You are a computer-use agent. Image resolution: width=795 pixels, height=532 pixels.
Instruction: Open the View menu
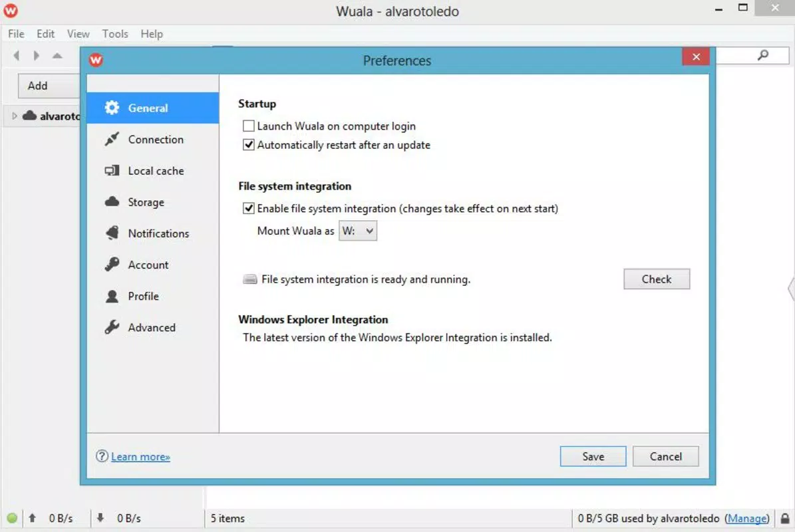(78, 34)
